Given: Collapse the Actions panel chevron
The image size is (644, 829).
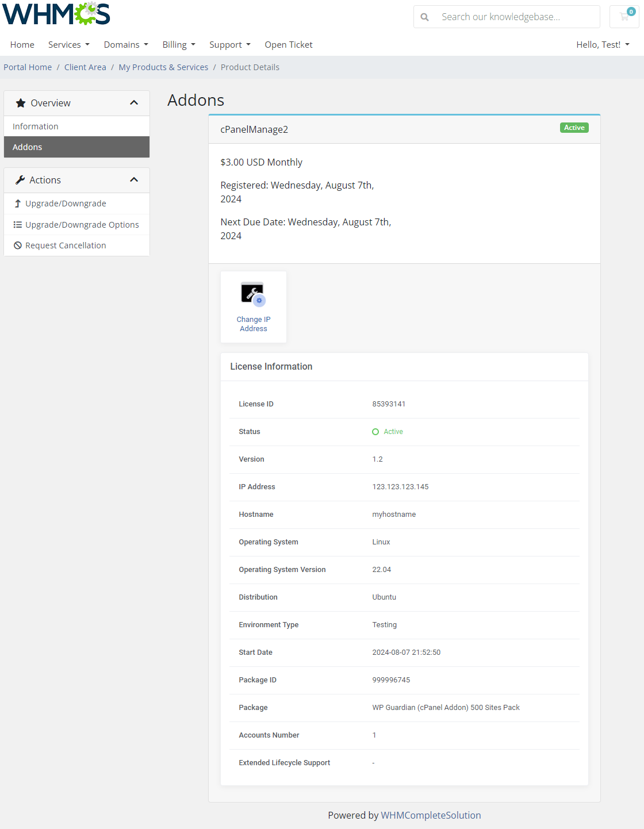Looking at the screenshot, I should coord(134,180).
